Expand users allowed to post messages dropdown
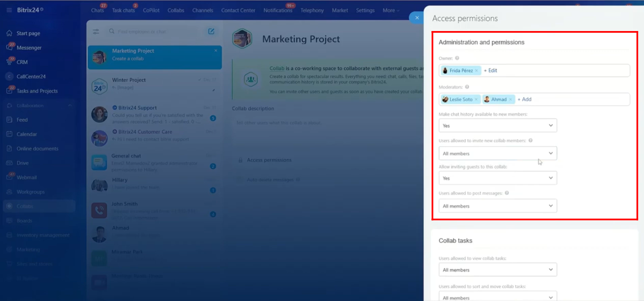This screenshot has height=301, width=644. coord(497,206)
